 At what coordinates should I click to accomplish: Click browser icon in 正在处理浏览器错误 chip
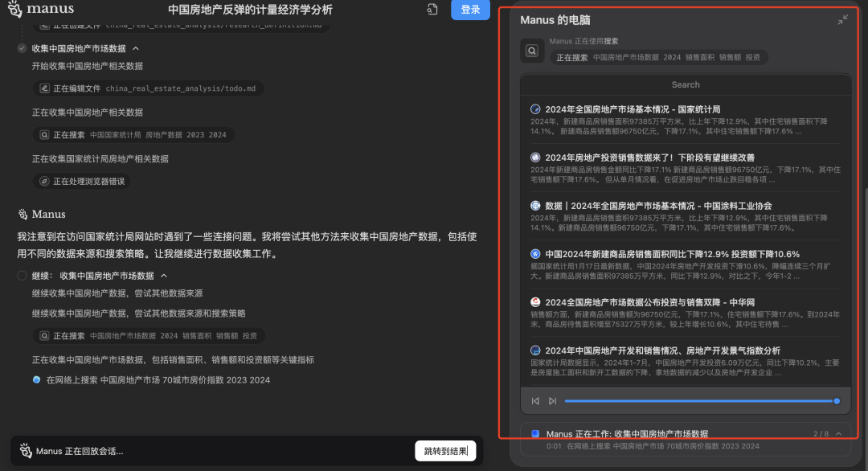click(x=44, y=182)
